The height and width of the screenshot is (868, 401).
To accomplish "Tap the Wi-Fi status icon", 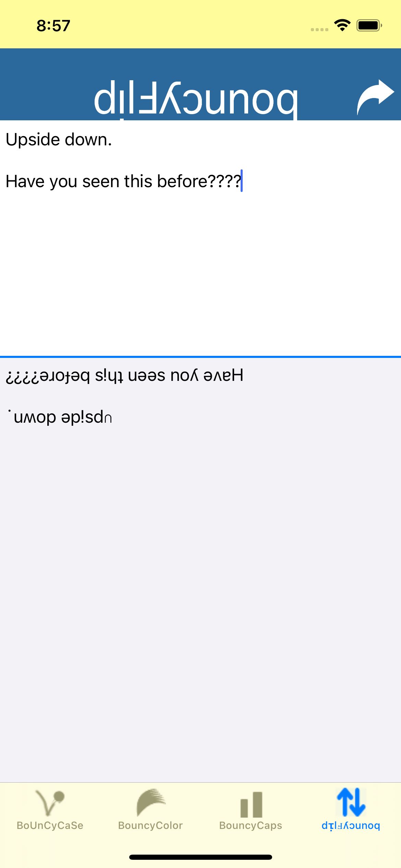I will click(x=342, y=25).
